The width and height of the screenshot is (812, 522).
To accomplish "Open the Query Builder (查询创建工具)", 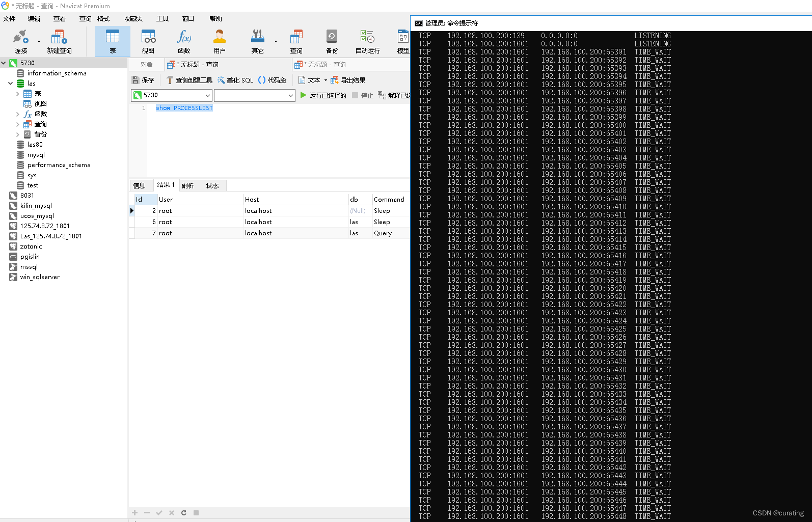I will coord(189,80).
